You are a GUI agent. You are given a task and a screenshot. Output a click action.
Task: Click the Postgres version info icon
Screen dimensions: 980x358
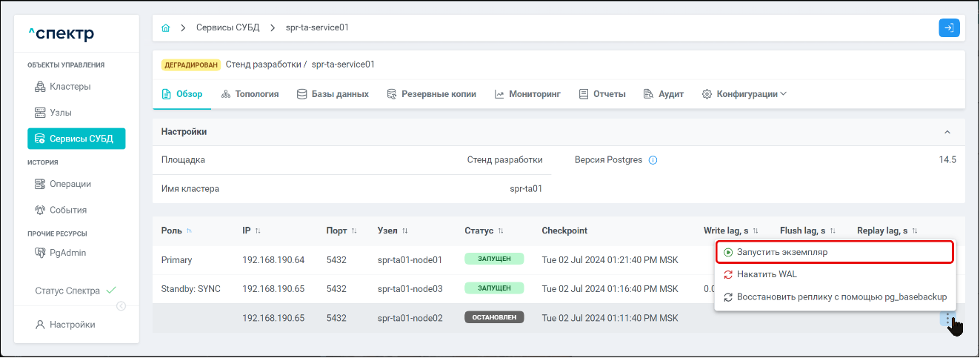click(x=653, y=160)
